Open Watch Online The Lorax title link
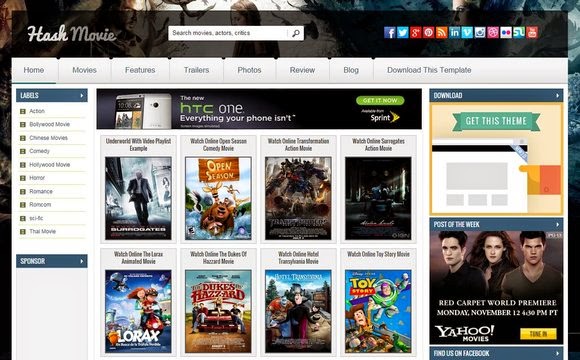This screenshot has height=360, width=580. [138, 258]
